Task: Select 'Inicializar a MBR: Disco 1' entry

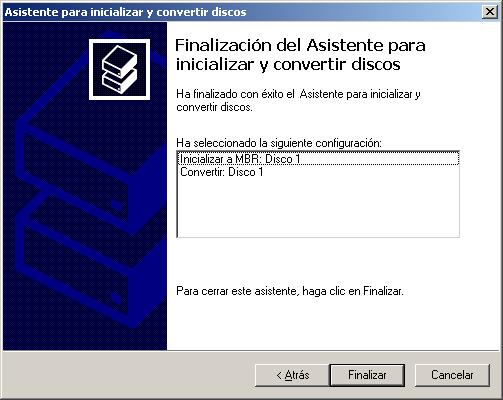Action: [318, 159]
